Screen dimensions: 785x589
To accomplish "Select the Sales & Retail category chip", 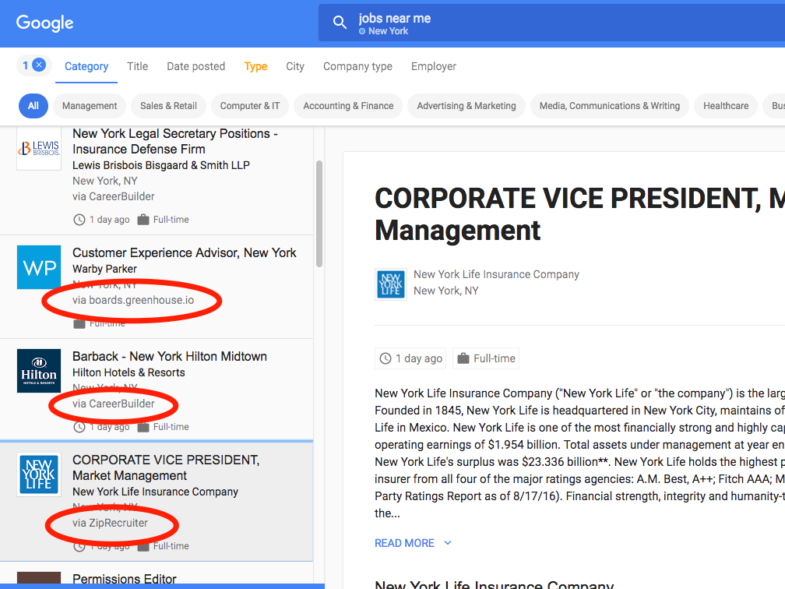I will 168,106.
